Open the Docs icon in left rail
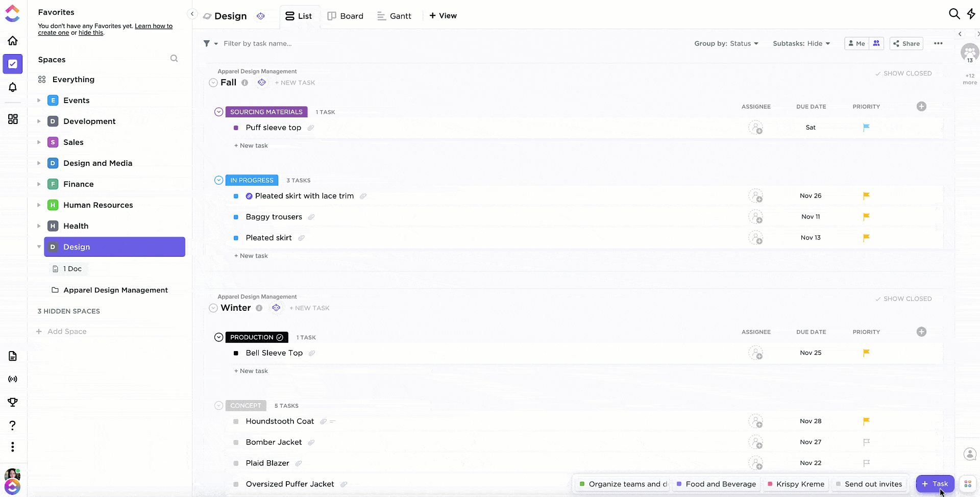The image size is (980, 497). [x=13, y=356]
